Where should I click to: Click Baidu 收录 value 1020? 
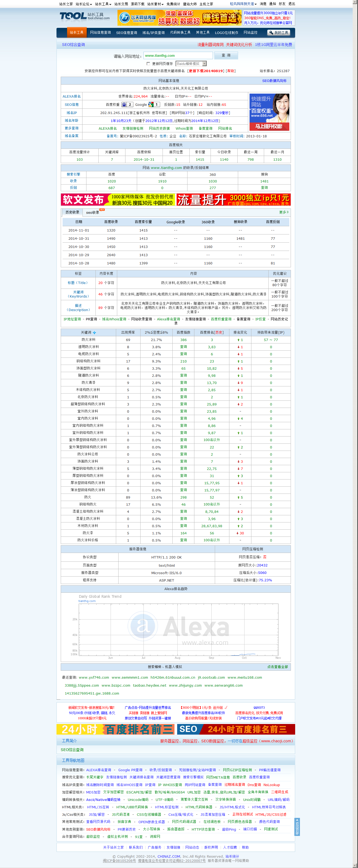[x=112, y=181]
